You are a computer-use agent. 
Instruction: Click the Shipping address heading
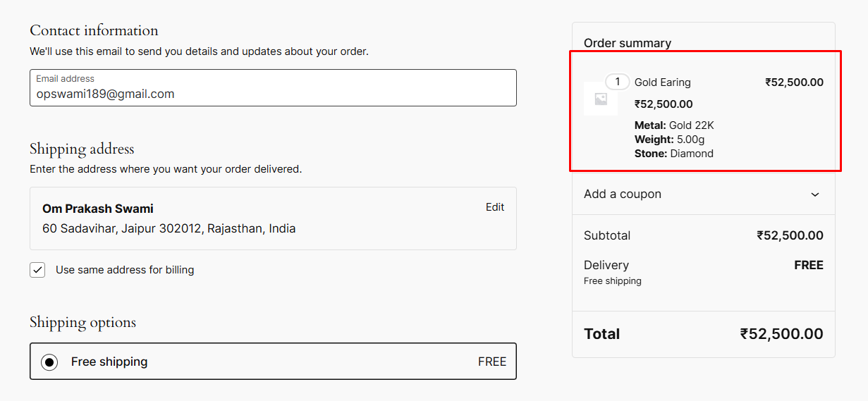coord(82,149)
